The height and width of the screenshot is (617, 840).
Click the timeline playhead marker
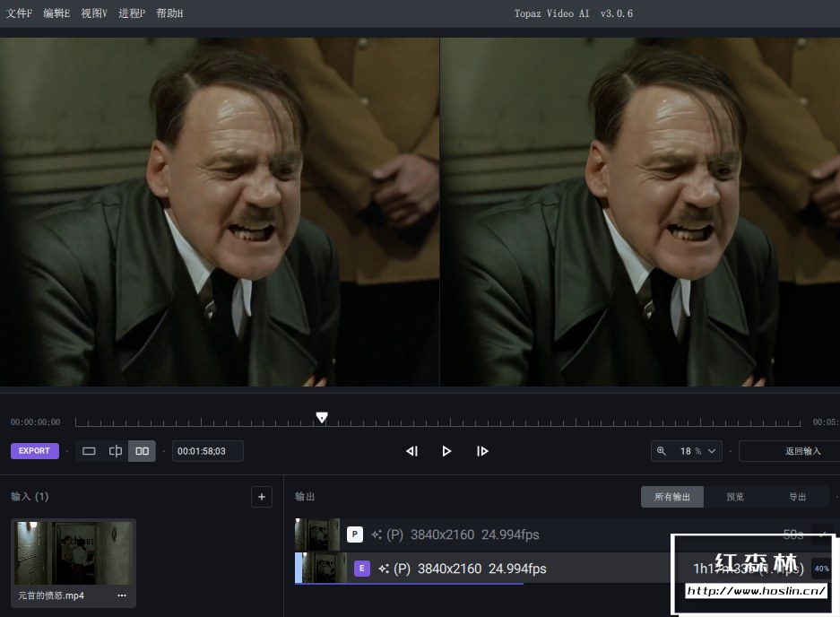(x=322, y=417)
